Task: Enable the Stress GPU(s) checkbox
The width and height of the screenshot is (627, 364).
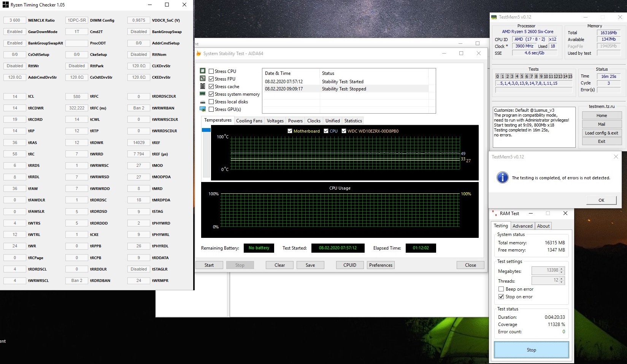Action: (211, 109)
